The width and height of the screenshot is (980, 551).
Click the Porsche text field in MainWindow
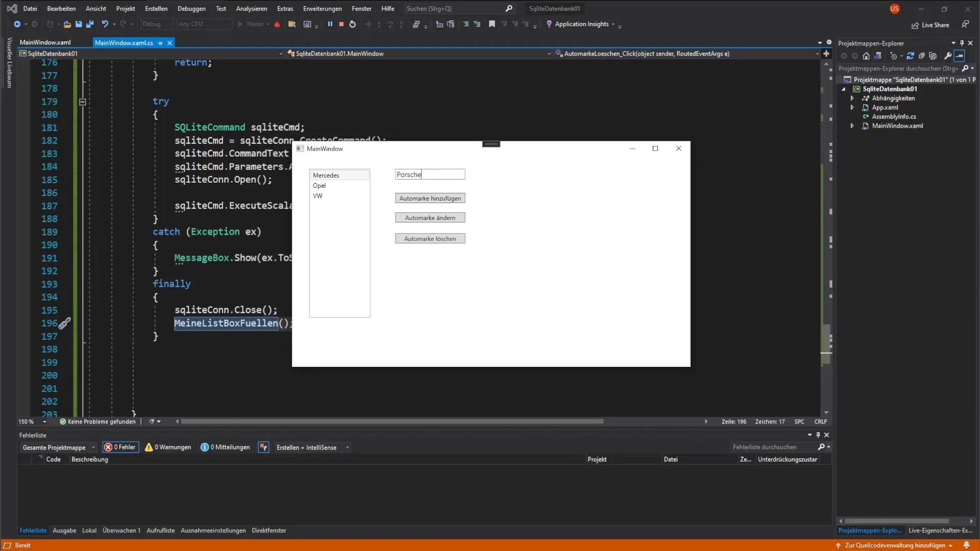click(430, 174)
